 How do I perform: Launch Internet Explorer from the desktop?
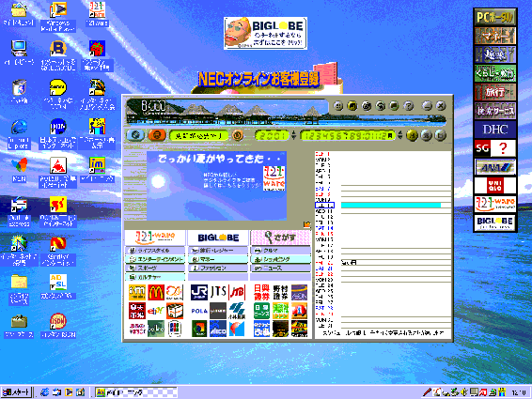pyautogui.click(x=20, y=134)
